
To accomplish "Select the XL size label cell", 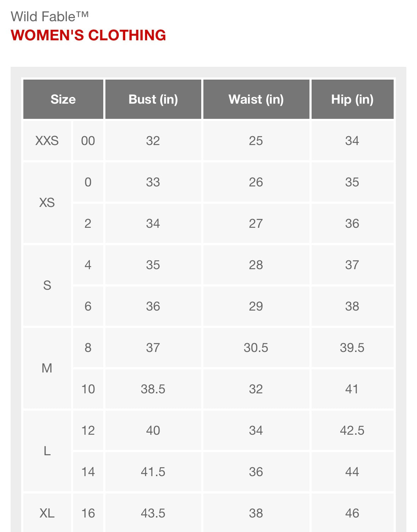I will (x=47, y=513).
